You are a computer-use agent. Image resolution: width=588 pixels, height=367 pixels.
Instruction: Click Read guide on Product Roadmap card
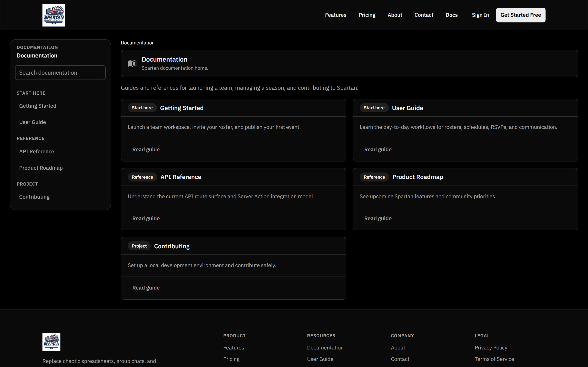[x=378, y=218]
